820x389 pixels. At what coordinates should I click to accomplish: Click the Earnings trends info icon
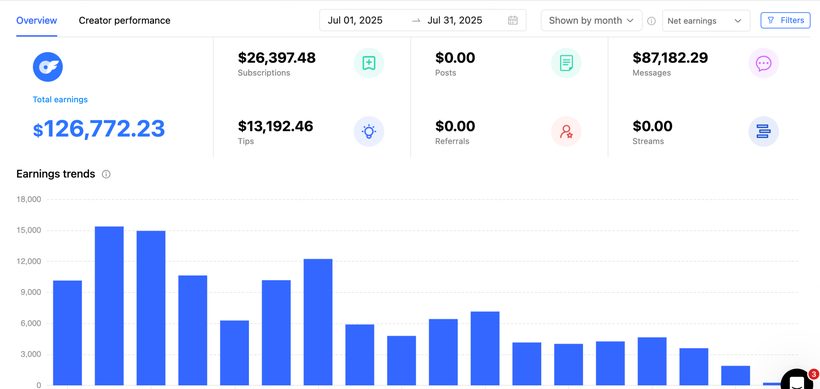tap(106, 174)
